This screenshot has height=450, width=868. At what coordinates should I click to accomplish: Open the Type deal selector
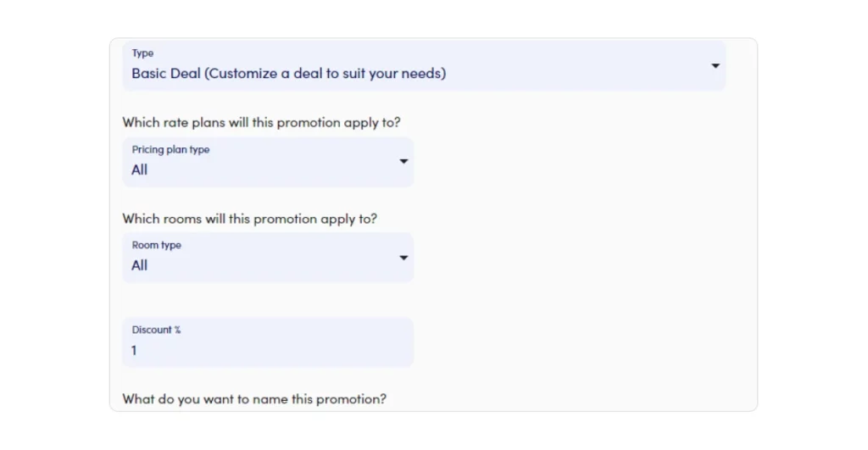[x=424, y=66]
